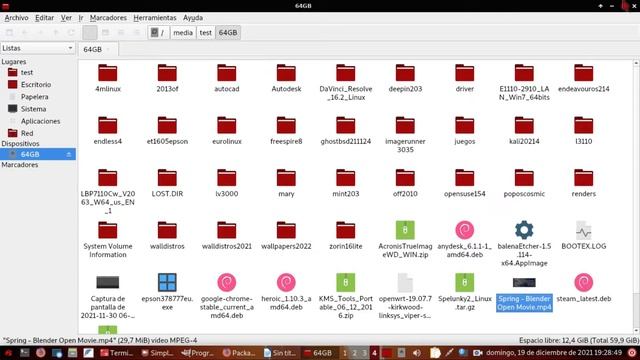Select the BOOTEX.LOG file icon

coord(584,230)
